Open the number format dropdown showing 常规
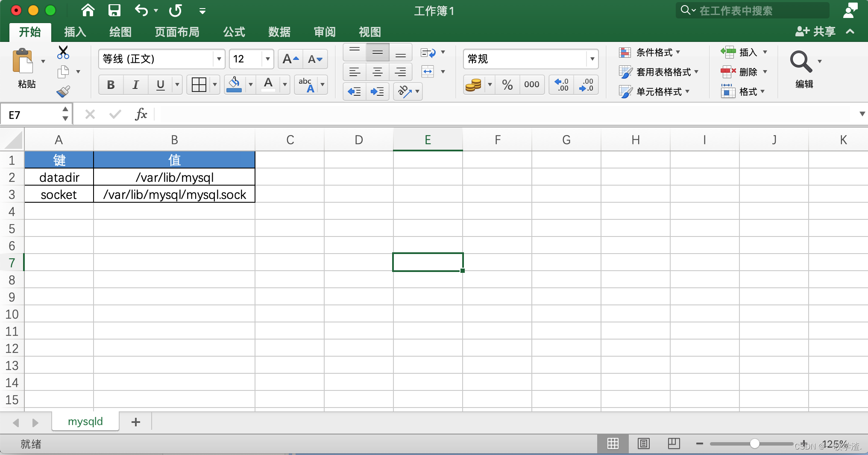 pyautogui.click(x=592, y=59)
